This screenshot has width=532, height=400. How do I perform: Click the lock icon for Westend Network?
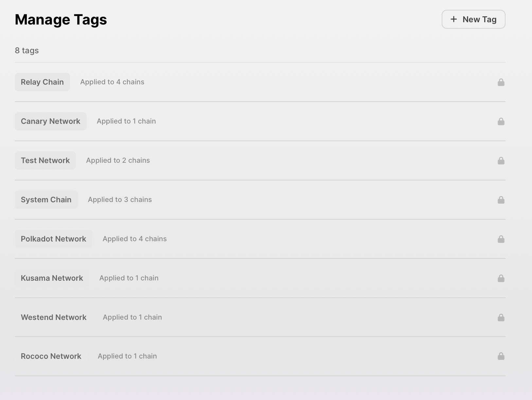click(x=501, y=317)
